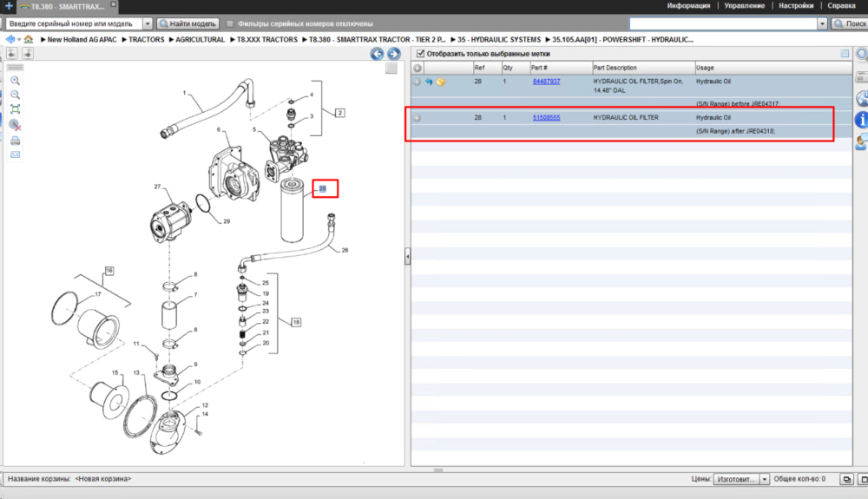868x499 pixels.
Task: Go to the AGRICULTURAL breadcrumb
Action: coord(200,40)
